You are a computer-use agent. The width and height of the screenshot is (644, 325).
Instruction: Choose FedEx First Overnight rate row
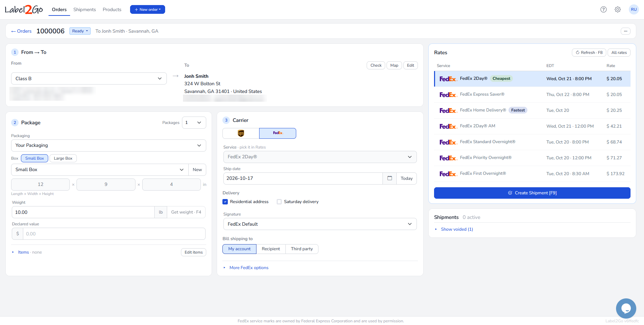tap(532, 174)
